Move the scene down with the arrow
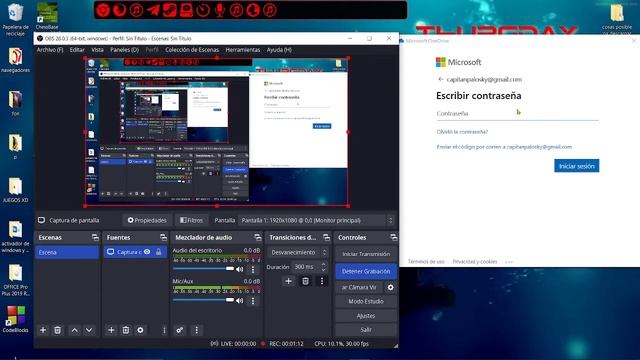 click(89, 330)
